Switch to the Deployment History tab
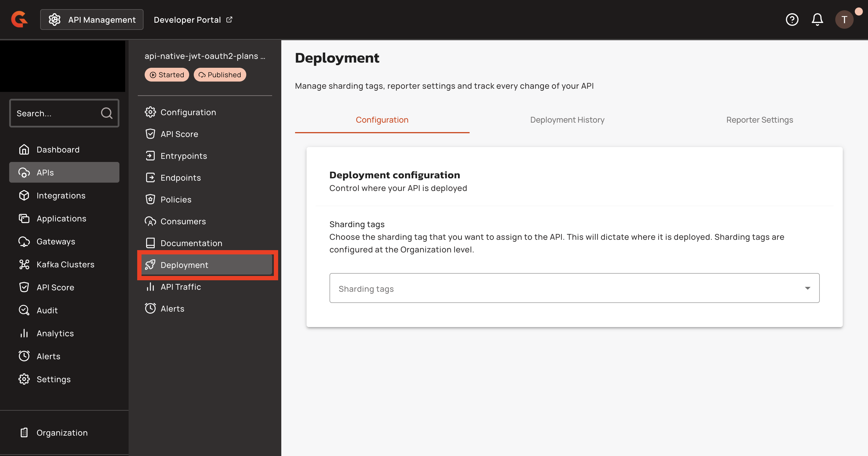Image resolution: width=868 pixels, height=456 pixels. 567,120
